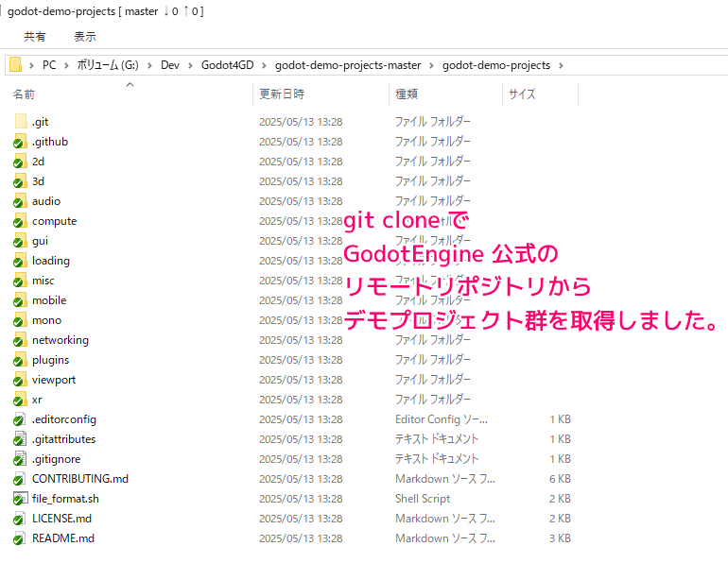Screen dimensions: 728x563
Task: Sort by the 名前 column header
Action: 24,94
